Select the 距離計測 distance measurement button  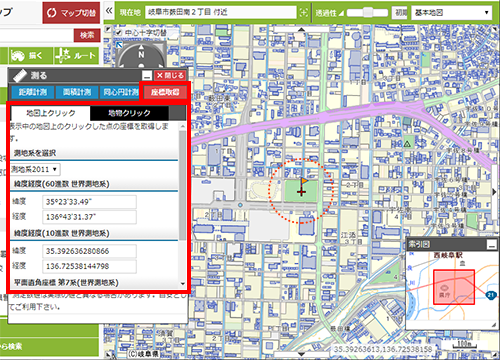[x=33, y=92]
